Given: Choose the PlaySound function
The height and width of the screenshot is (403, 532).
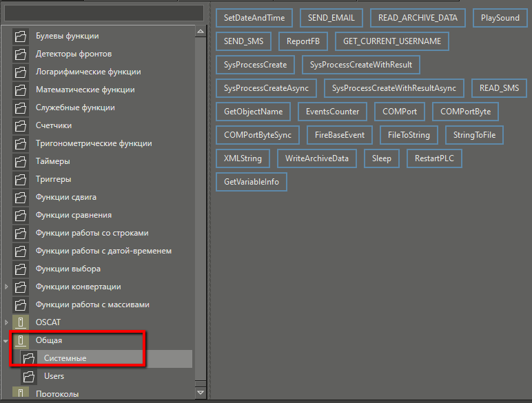Looking at the screenshot, I should [500, 18].
